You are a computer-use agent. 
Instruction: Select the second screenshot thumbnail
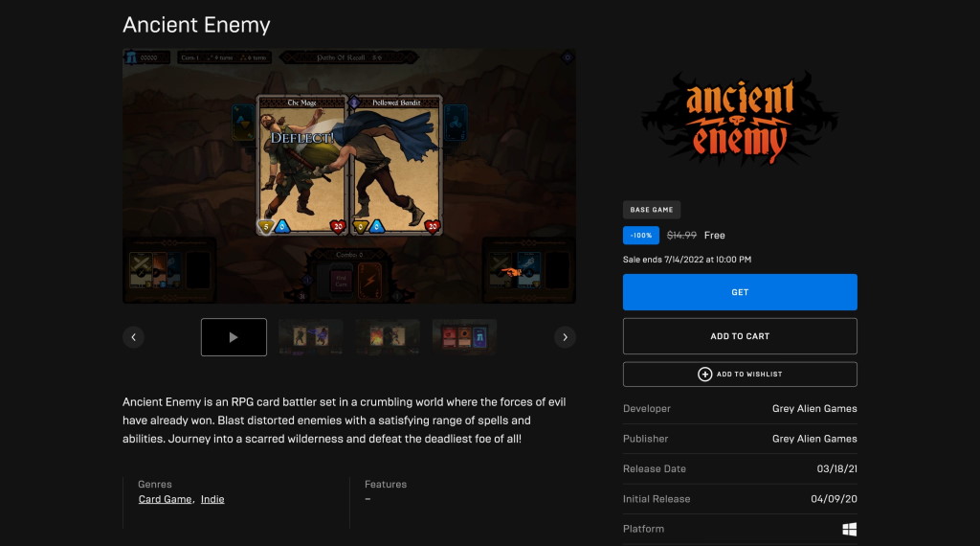311,337
